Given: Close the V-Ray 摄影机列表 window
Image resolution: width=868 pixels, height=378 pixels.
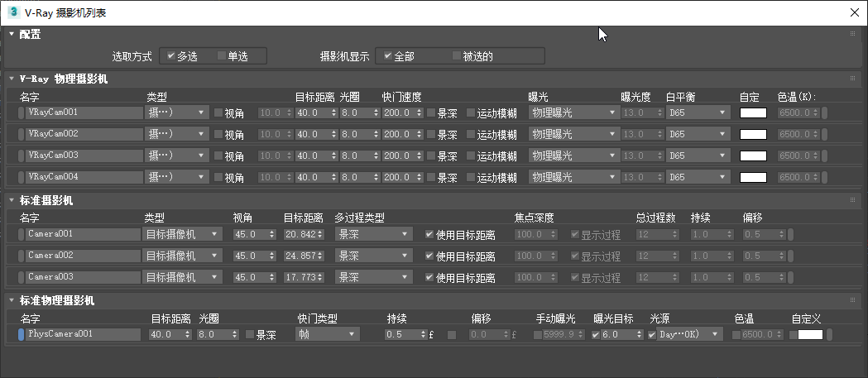Looking at the screenshot, I should click(854, 12).
